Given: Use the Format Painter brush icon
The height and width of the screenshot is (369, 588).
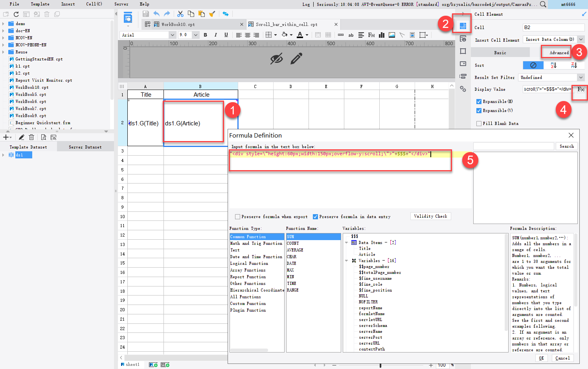Looking at the screenshot, I should (x=212, y=14).
